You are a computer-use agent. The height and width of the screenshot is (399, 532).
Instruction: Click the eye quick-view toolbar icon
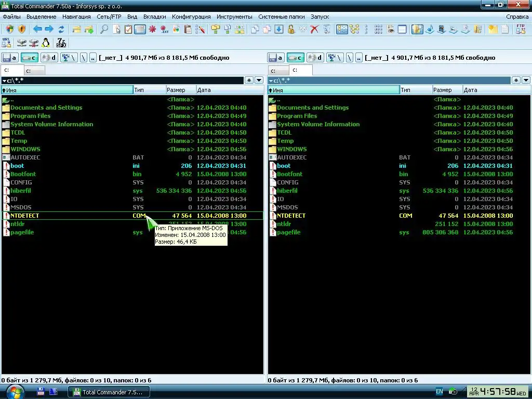click(390, 29)
